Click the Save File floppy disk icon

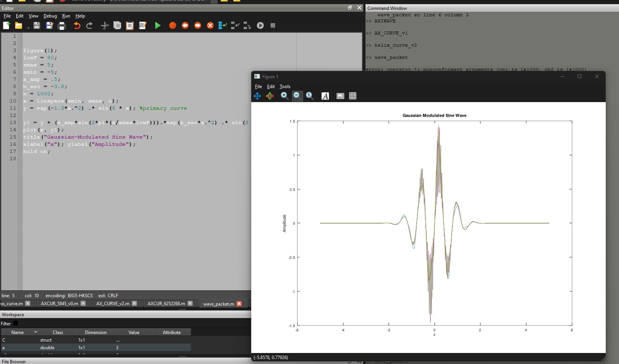pos(37,25)
